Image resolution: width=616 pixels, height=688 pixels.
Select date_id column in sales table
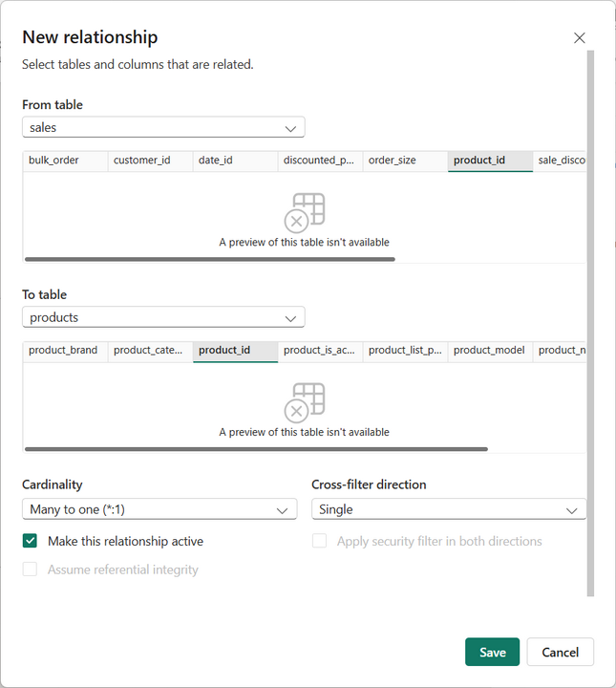(x=235, y=161)
